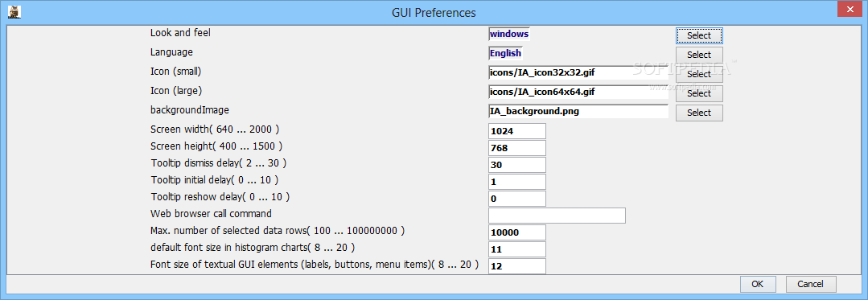Focus the empty Web browser call command field
This screenshot has width=868, height=300.
(557, 216)
